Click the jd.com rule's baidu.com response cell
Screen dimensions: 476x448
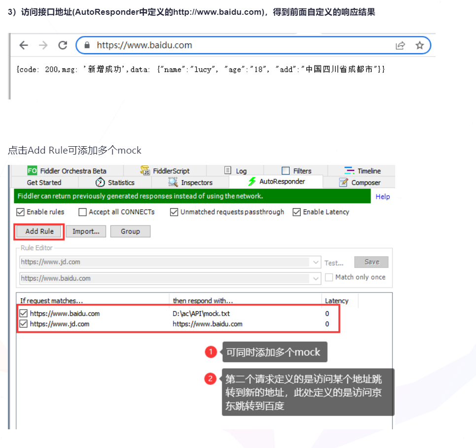pyautogui.click(x=207, y=324)
